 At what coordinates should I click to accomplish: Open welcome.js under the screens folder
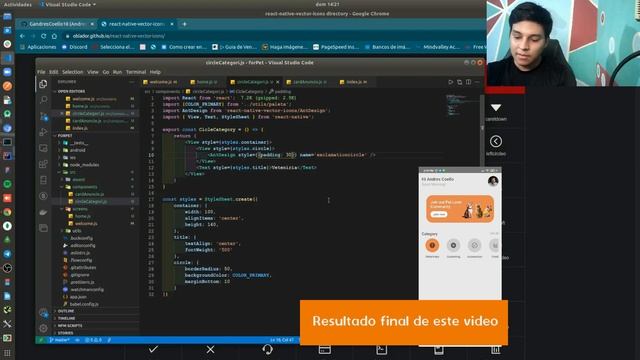click(x=86, y=224)
